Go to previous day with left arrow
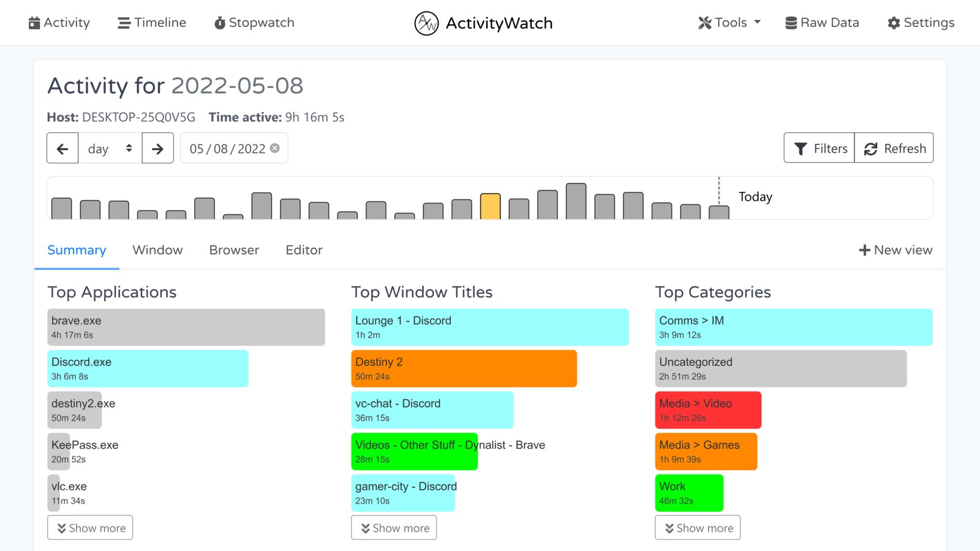The image size is (980, 551). pyautogui.click(x=62, y=148)
